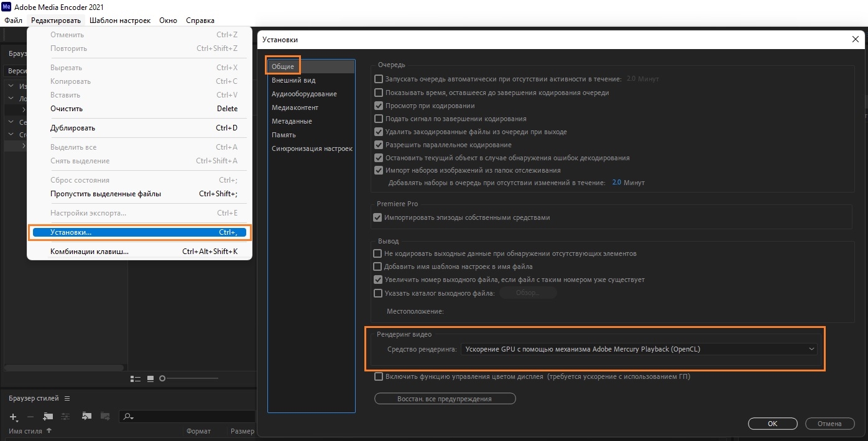This screenshot has height=441, width=868.
Task: Click the minus icon to delete preset
Action: click(x=30, y=417)
